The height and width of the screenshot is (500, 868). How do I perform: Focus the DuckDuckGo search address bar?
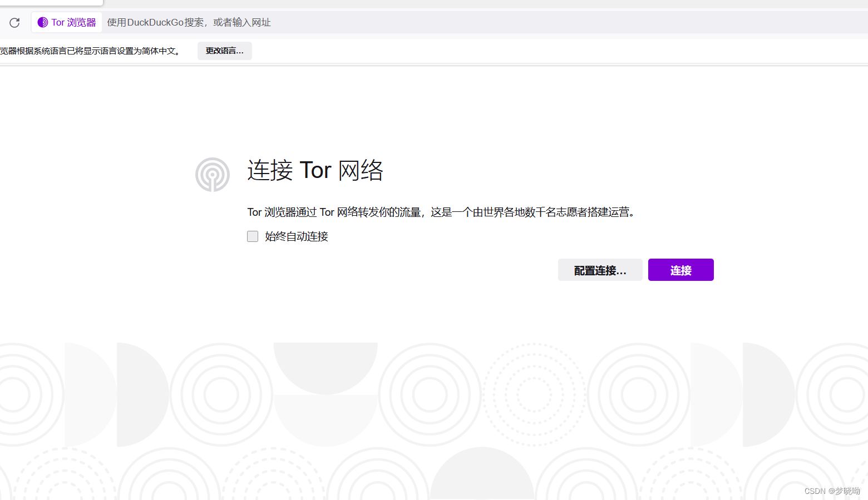click(484, 22)
